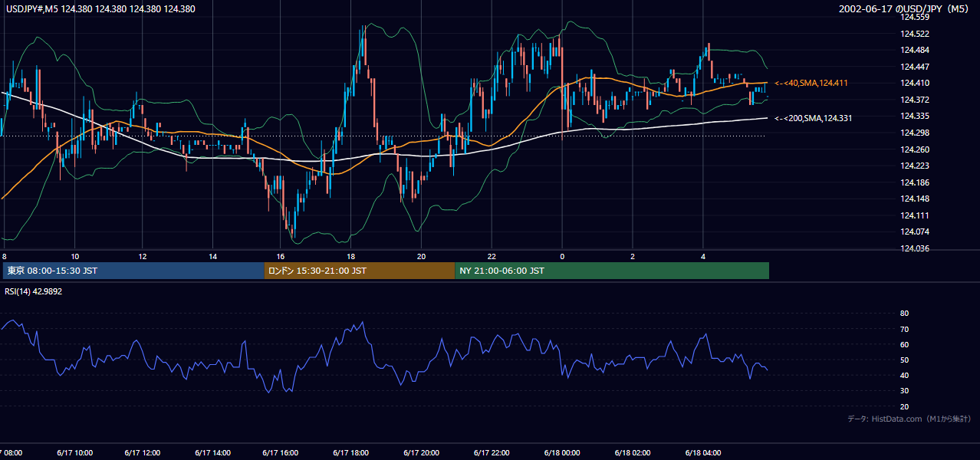
Task: Click hour 16 tick under price chart
Action: point(281,256)
